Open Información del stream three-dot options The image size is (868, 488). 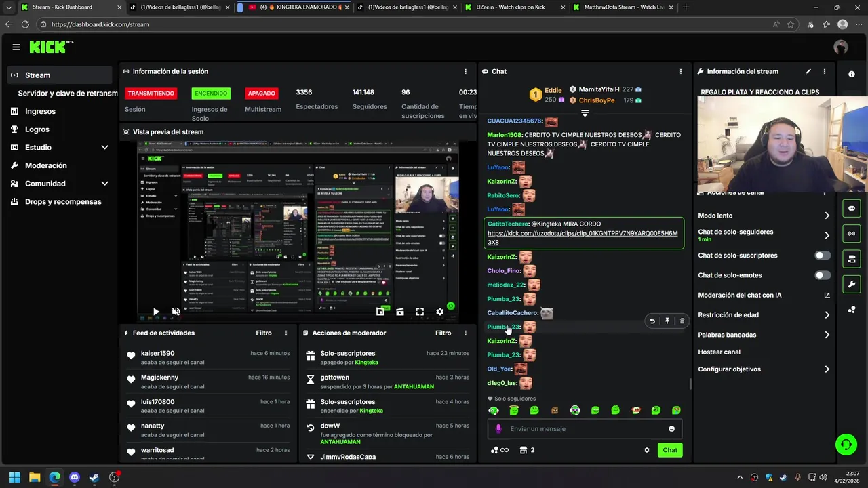coord(825,71)
